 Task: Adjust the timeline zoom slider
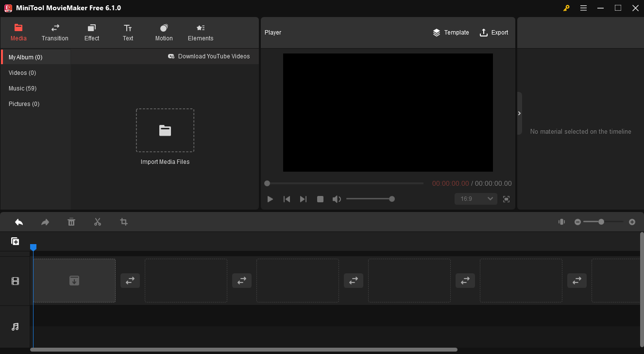pyautogui.click(x=601, y=222)
